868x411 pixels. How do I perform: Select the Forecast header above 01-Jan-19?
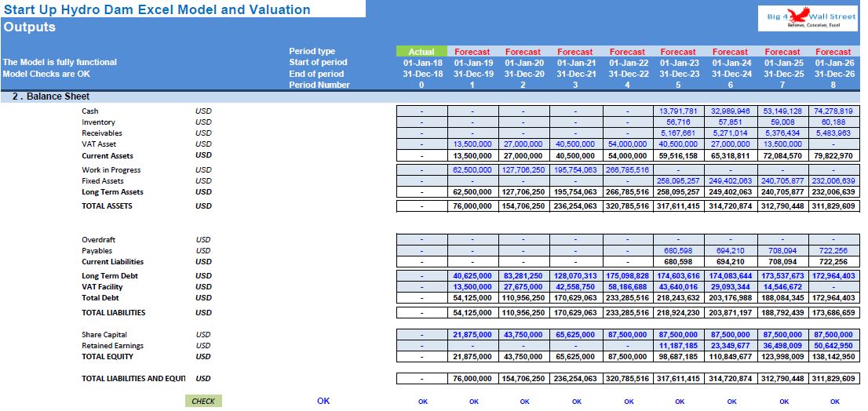click(x=472, y=52)
